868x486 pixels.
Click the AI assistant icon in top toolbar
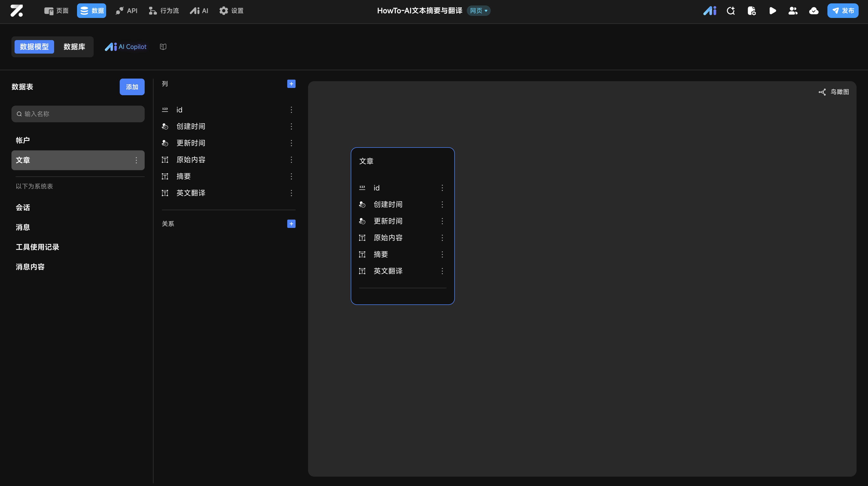click(710, 11)
